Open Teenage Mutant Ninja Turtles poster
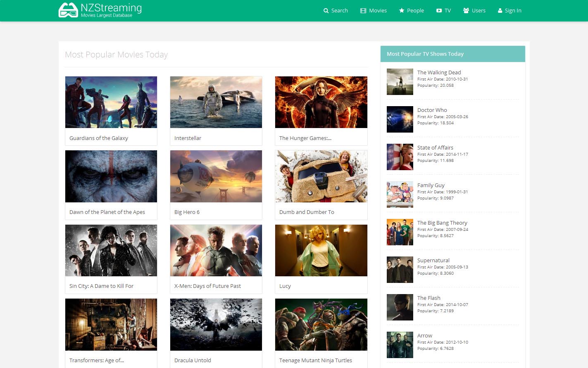Viewport: 588px width, 368px height. [x=321, y=325]
